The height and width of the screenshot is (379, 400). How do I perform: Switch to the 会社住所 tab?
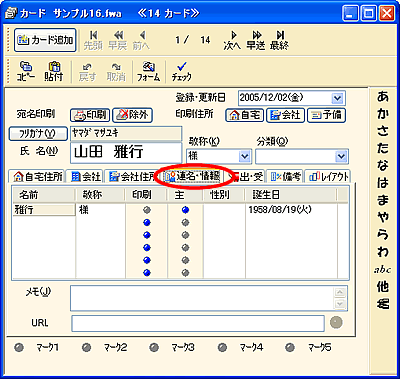pyautogui.click(x=131, y=177)
